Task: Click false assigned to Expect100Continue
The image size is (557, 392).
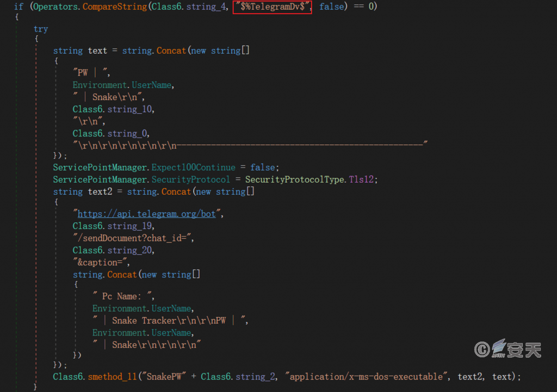Action: [263, 167]
